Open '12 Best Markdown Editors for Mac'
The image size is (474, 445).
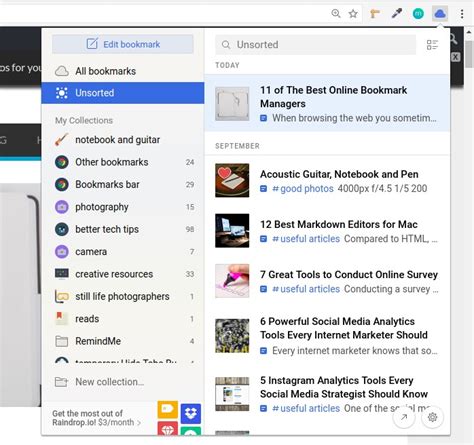(x=327, y=231)
